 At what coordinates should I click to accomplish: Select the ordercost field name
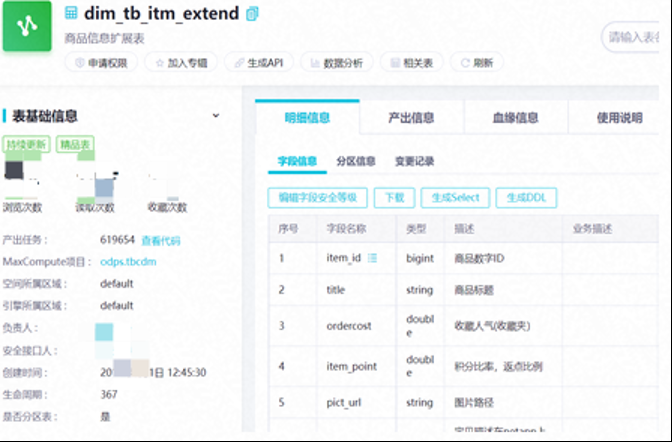[x=349, y=326]
